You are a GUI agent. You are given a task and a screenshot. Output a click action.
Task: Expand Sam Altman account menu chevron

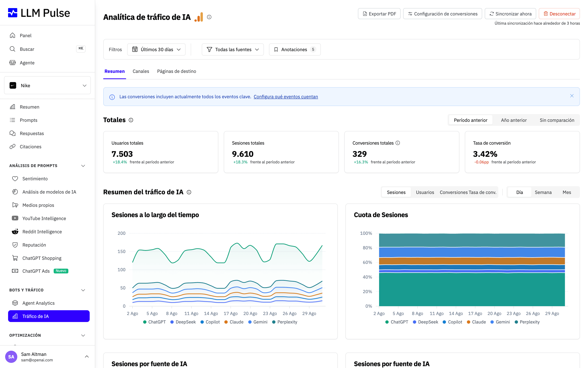pos(87,357)
